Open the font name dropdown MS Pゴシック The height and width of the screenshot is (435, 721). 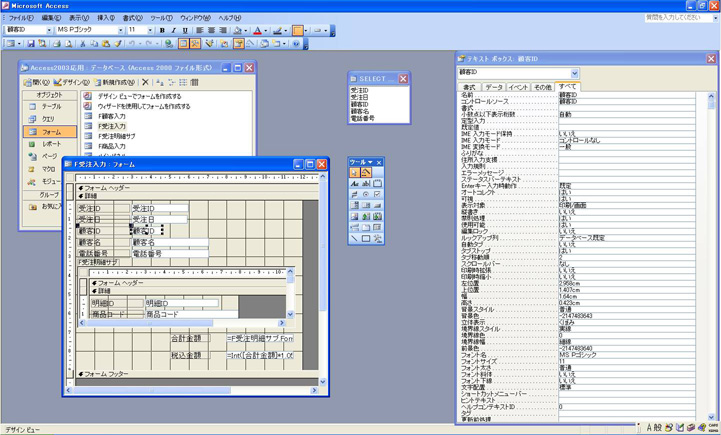tap(121, 30)
